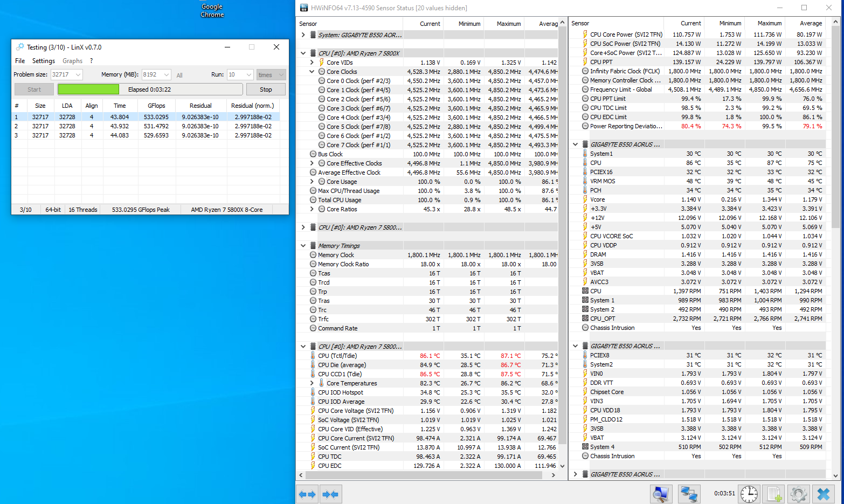Expand the System: GIGABYTE B550 AOR sensor group
Viewport: 844px width, 504px height.
point(303,35)
